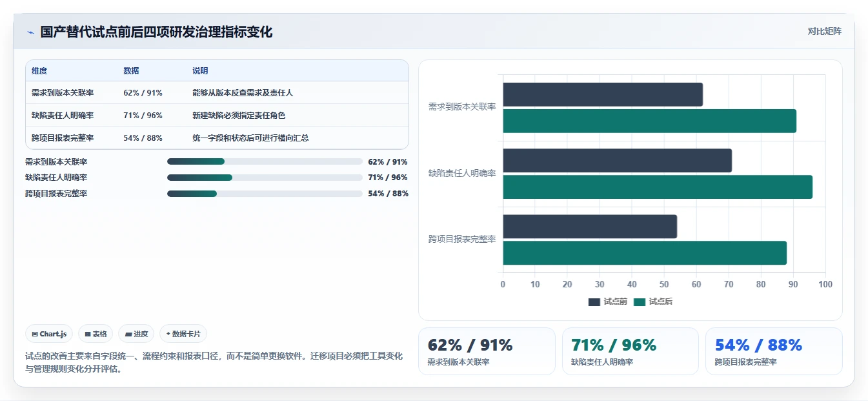868x401 pixels.
Task: Click table cell 统一字段和状态后可进行横向汇总
Action: tap(250, 138)
